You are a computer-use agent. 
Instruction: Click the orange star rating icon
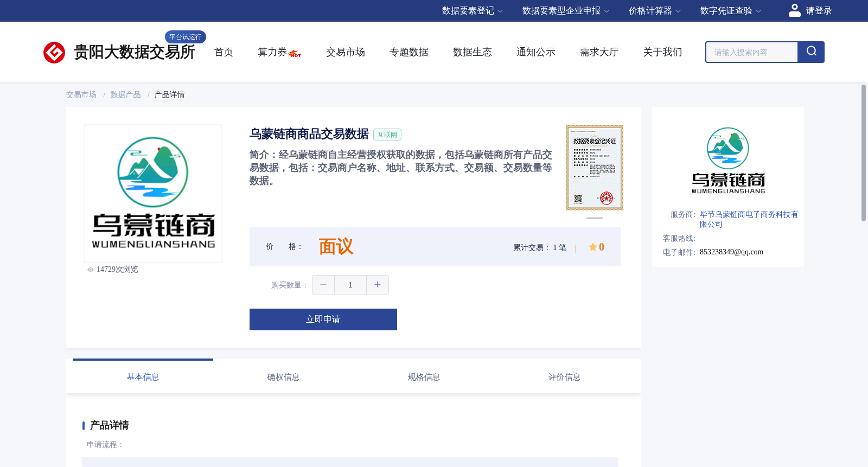click(x=593, y=247)
